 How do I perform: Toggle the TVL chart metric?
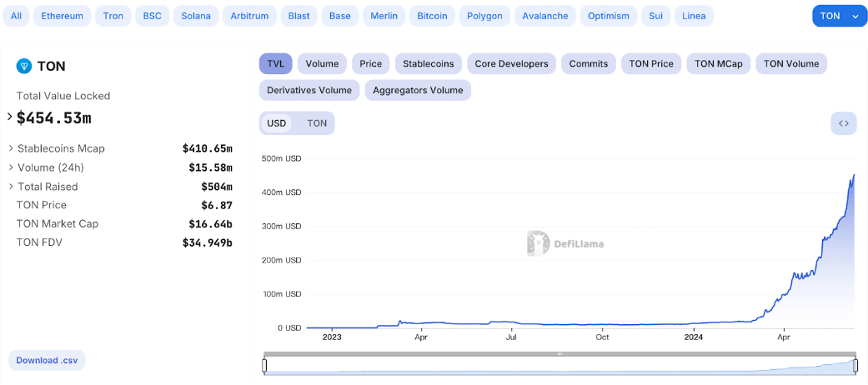coord(275,63)
